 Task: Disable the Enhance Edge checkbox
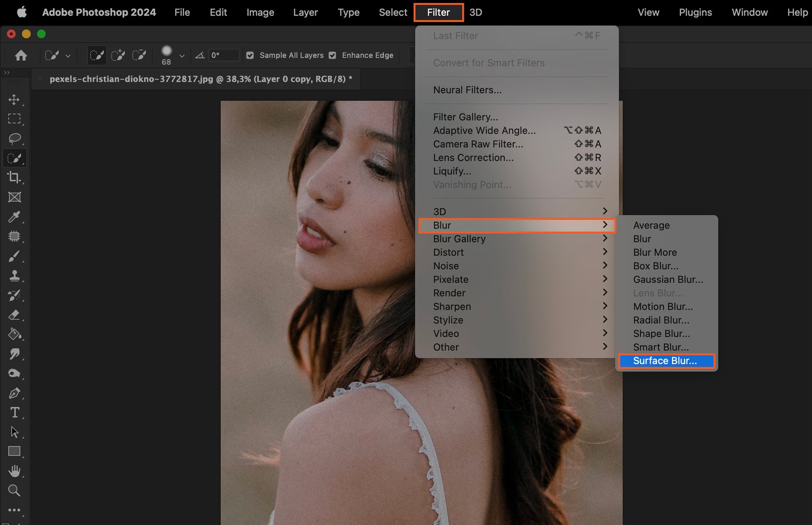332,55
